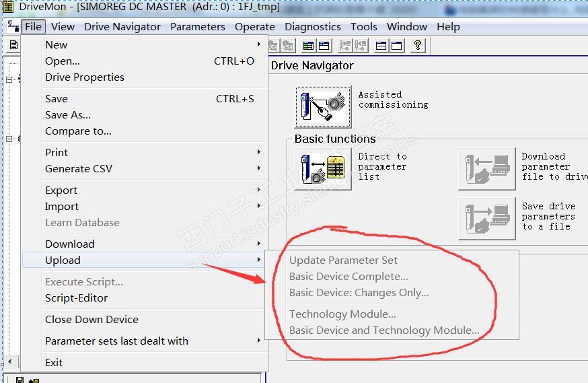Click the 'Save drive parameters to a file' text
The image size is (588, 383).
pyautogui.click(x=548, y=217)
